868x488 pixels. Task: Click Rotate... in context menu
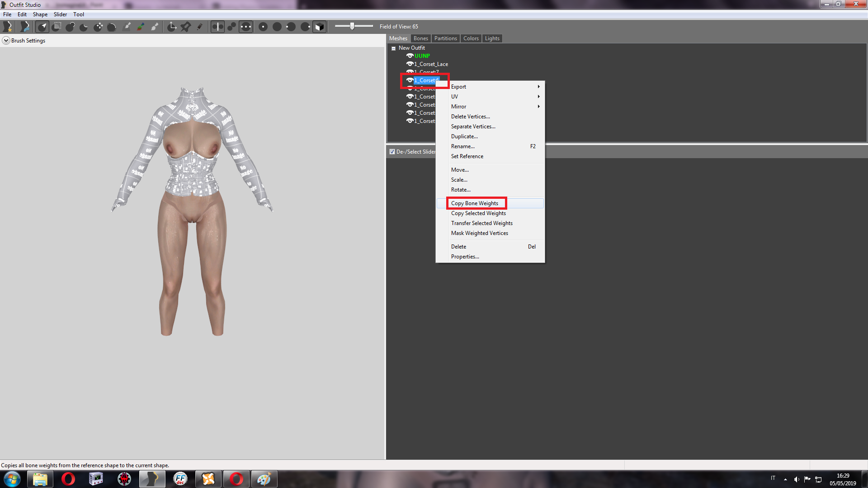click(x=490, y=190)
